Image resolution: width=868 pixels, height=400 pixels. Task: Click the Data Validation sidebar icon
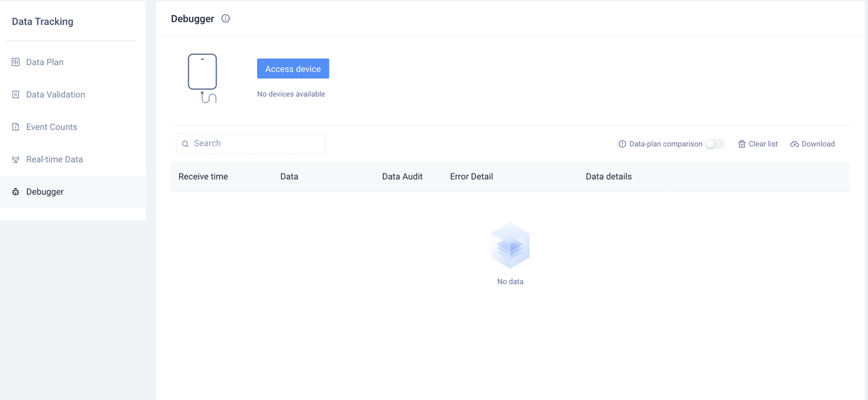(x=16, y=94)
